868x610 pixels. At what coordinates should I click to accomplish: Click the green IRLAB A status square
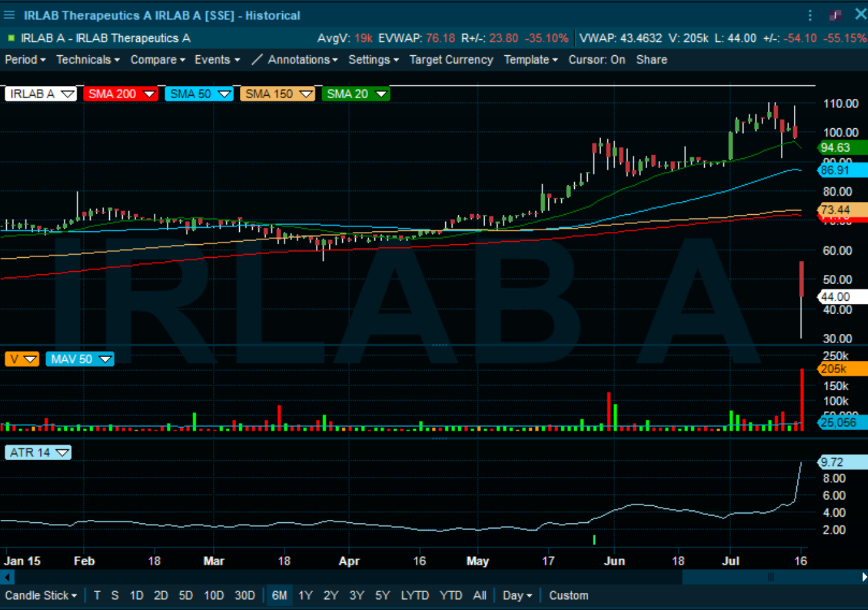tap(11, 38)
